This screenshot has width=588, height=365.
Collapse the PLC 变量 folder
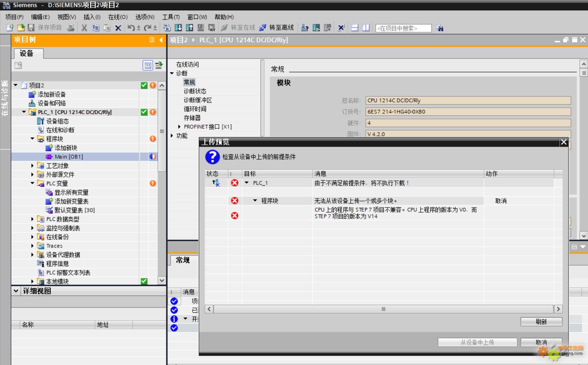33,183
